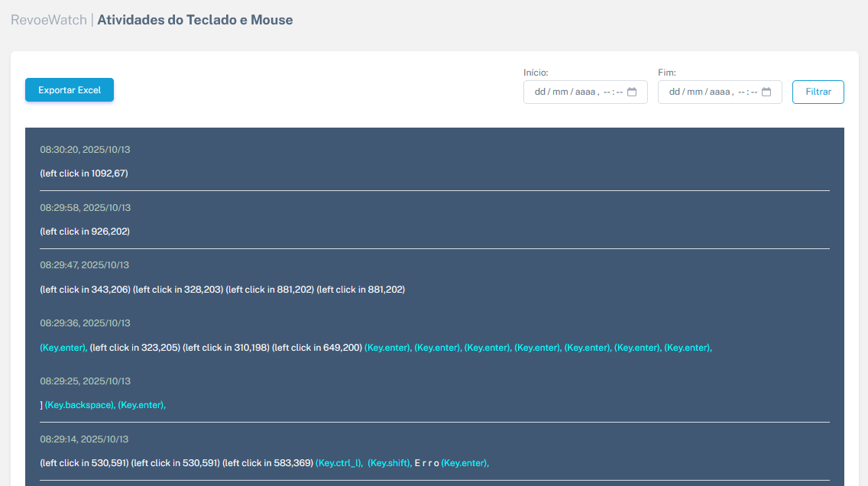The width and height of the screenshot is (868, 486).
Task: Click the Key.shift log entry
Action: point(390,463)
